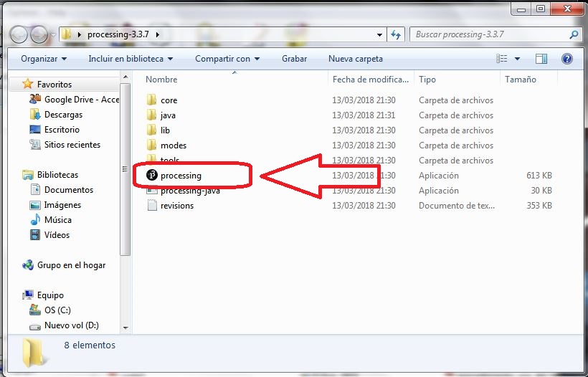Click sidebar scrollbar up arrow
This screenshot has height=377, width=588.
125,77
